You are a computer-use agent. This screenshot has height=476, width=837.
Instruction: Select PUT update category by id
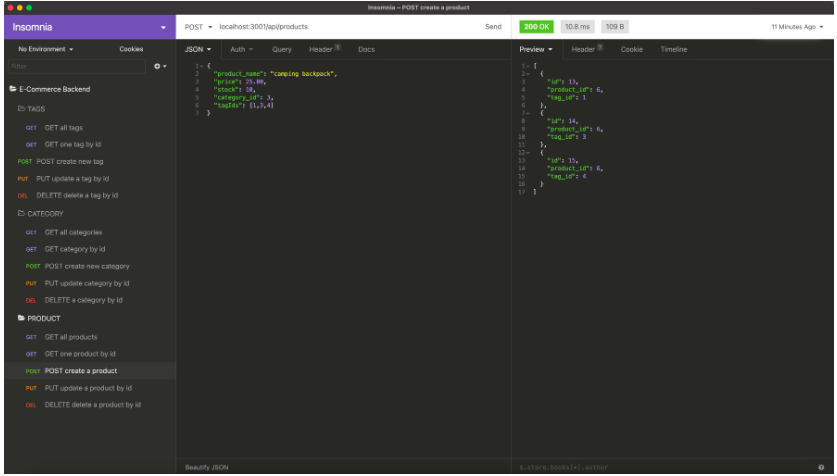tap(86, 283)
